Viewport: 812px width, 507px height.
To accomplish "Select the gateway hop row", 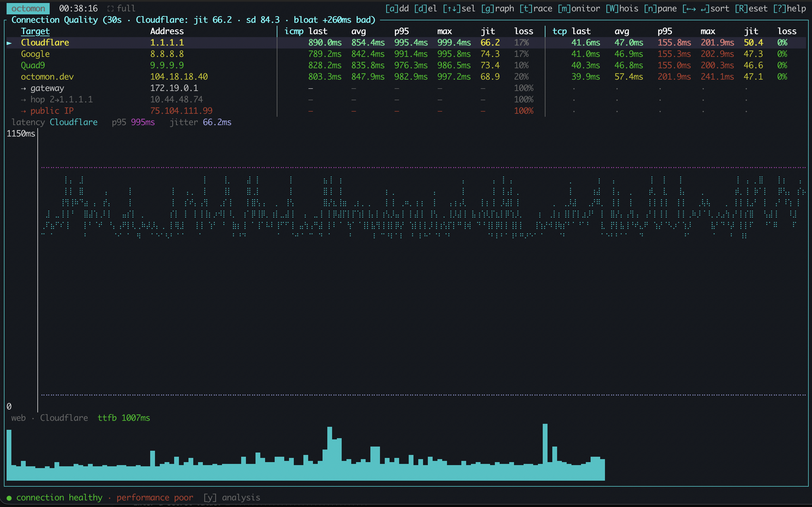I will [406, 88].
